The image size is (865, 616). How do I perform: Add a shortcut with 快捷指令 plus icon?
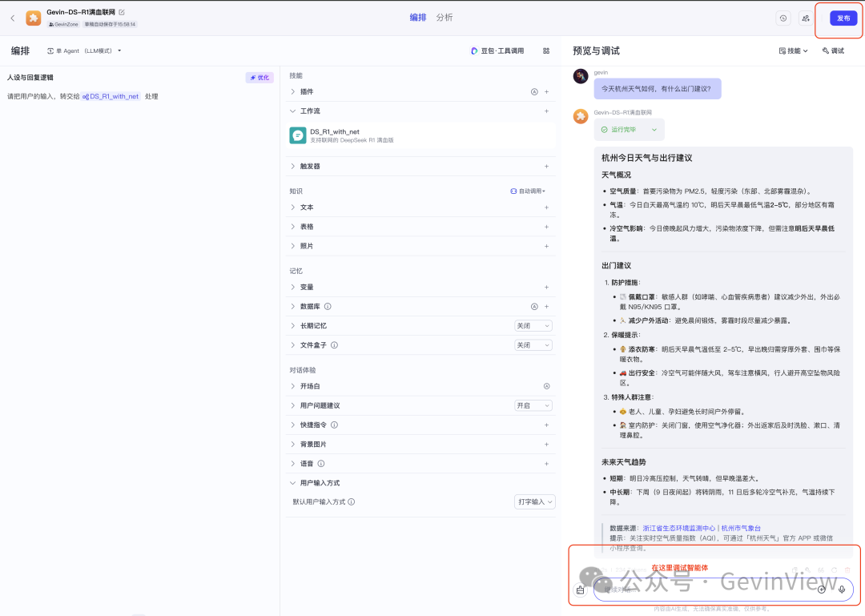pos(547,425)
